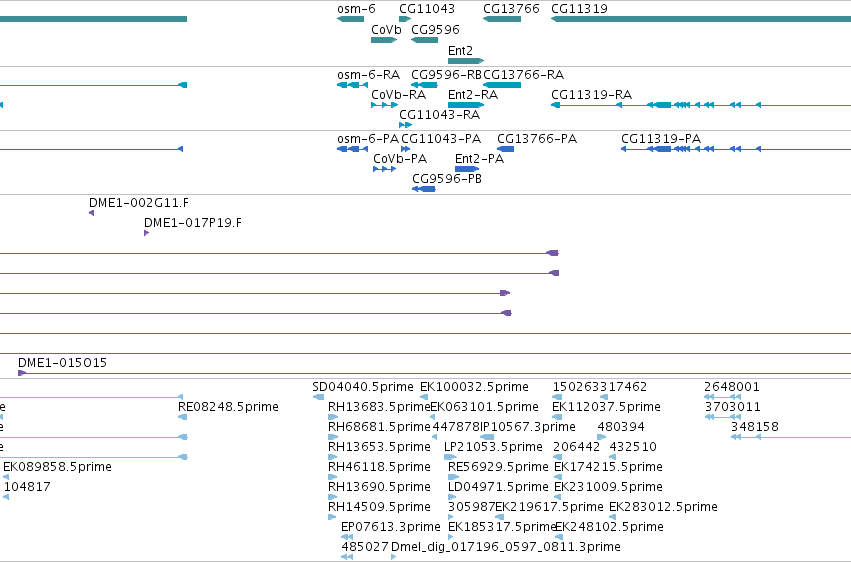The image size is (851, 562).
Task: Select the EK063101.5prime EST label
Action: tap(484, 407)
